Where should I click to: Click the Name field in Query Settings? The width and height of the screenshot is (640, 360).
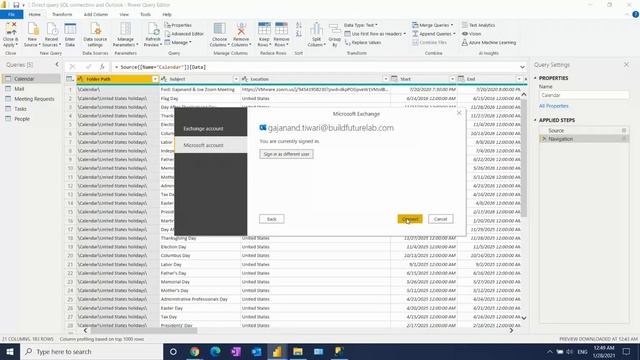point(584,95)
